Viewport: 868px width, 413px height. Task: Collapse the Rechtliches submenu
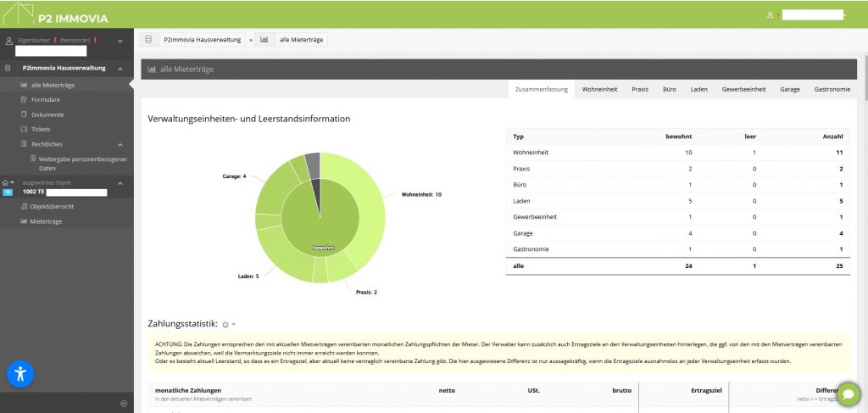point(120,144)
